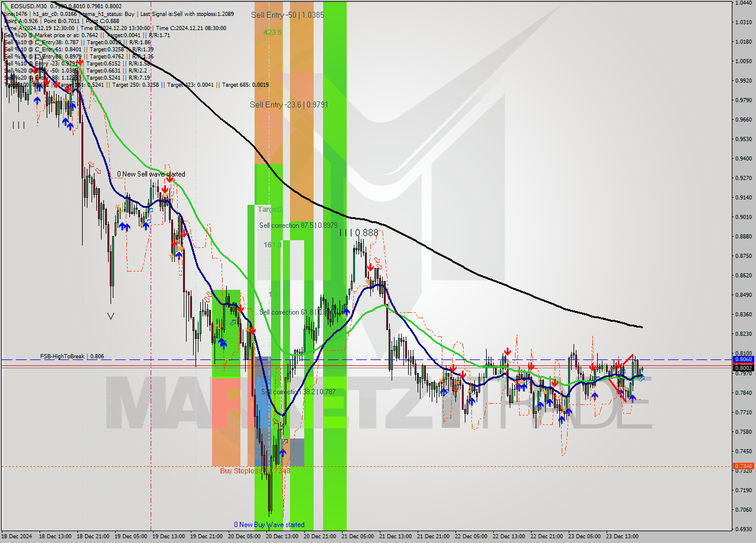Click the 'I I I 0.888' peak marker label
Viewport: 756px width, 543px height.
pyautogui.click(x=359, y=233)
